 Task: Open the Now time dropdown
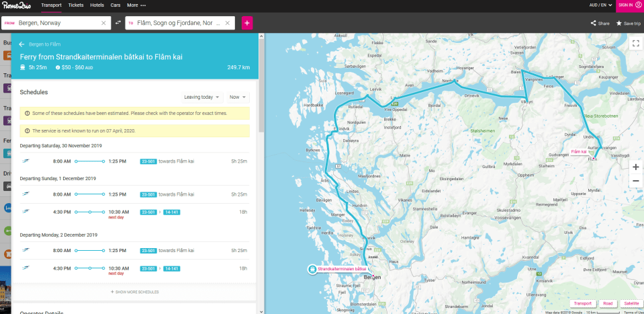point(238,97)
